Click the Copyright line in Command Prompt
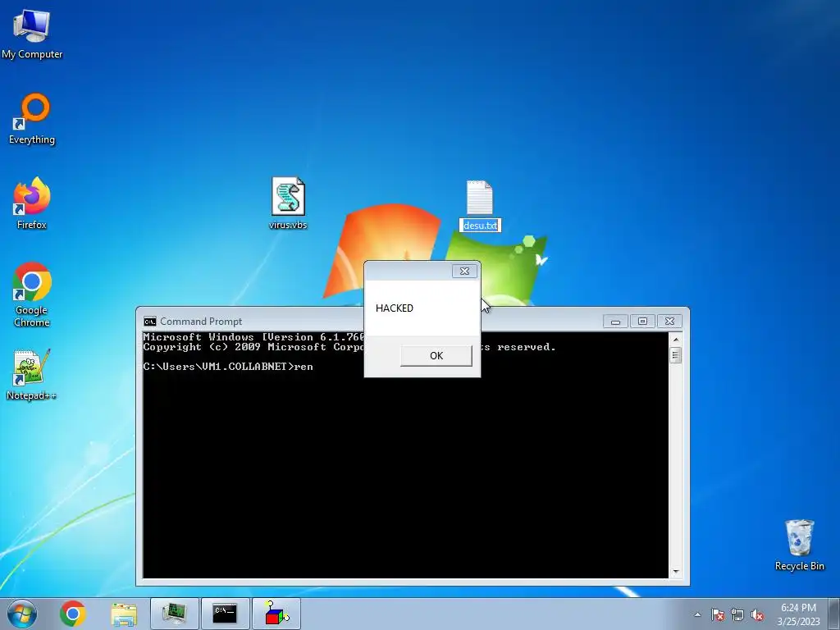The width and height of the screenshot is (840, 630). pos(253,347)
